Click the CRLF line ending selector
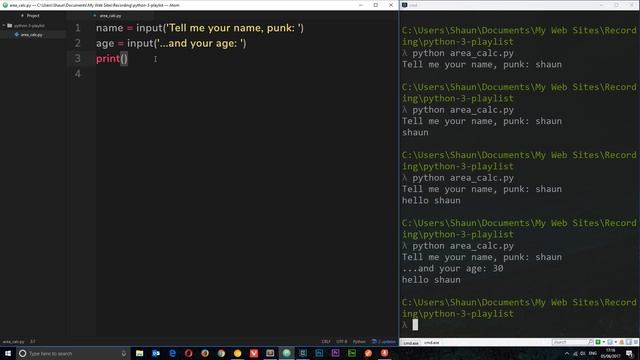 pyautogui.click(x=326, y=342)
